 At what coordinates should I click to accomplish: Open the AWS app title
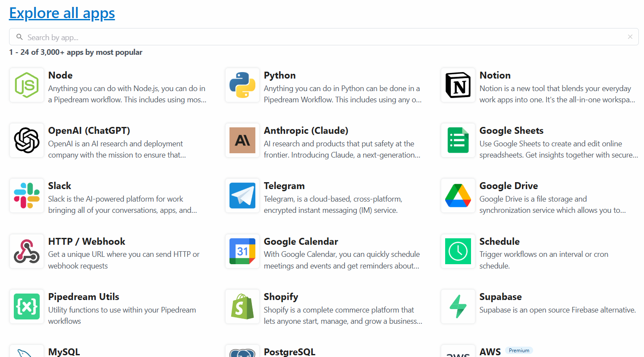pos(490,352)
